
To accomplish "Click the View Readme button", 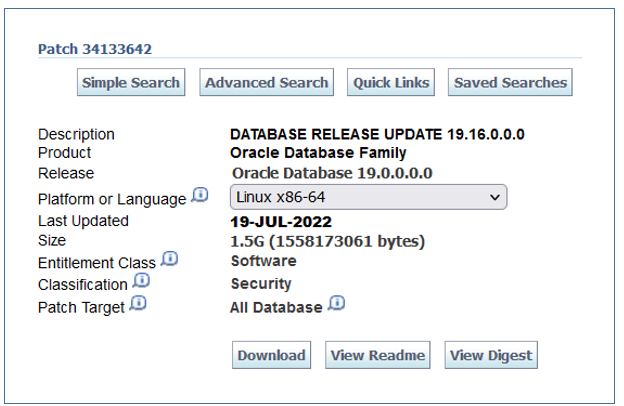I will pos(378,355).
